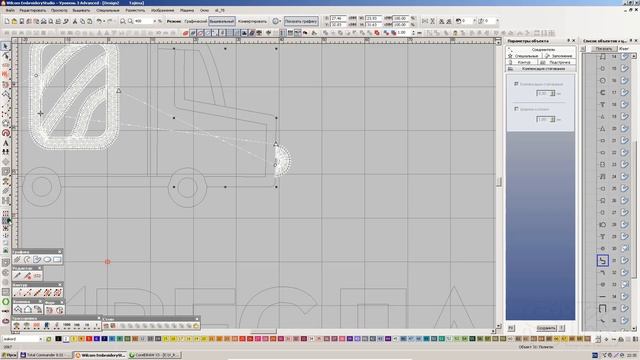640x360 pixels.
Task: Switch to Вышивальный mode
Action: point(222,21)
